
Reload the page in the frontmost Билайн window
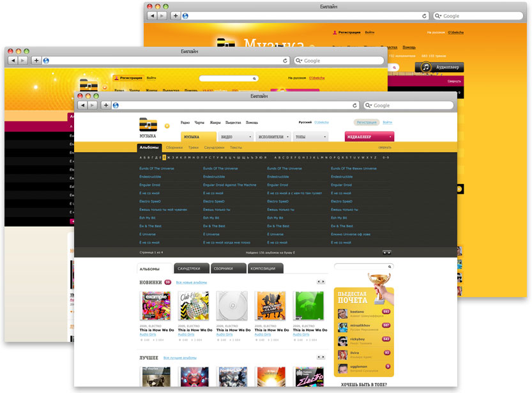click(354, 105)
